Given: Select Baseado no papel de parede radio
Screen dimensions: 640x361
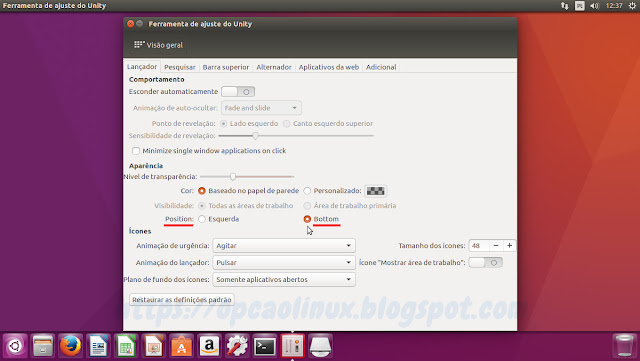Looking at the screenshot, I should [x=202, y=191].
